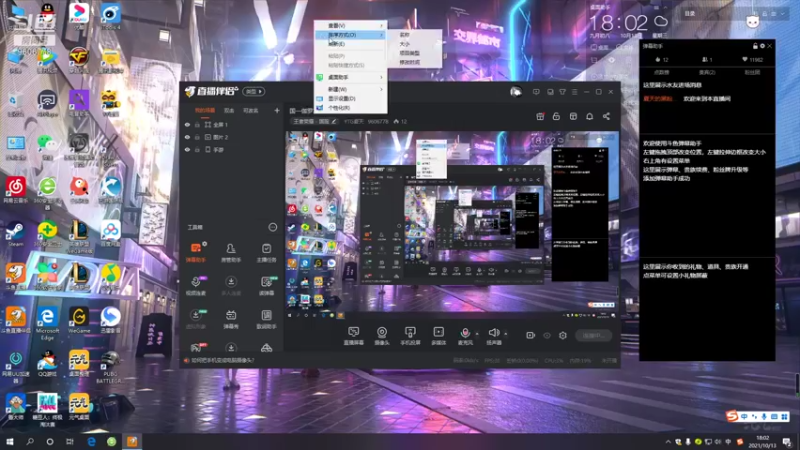Screen dimensions: 800x450
Task: Add a 手机投屏 phone cast source
Action: [410, 336]
